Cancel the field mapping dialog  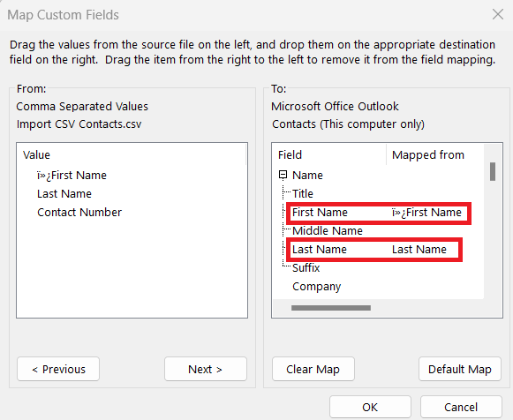click(461, 408)
